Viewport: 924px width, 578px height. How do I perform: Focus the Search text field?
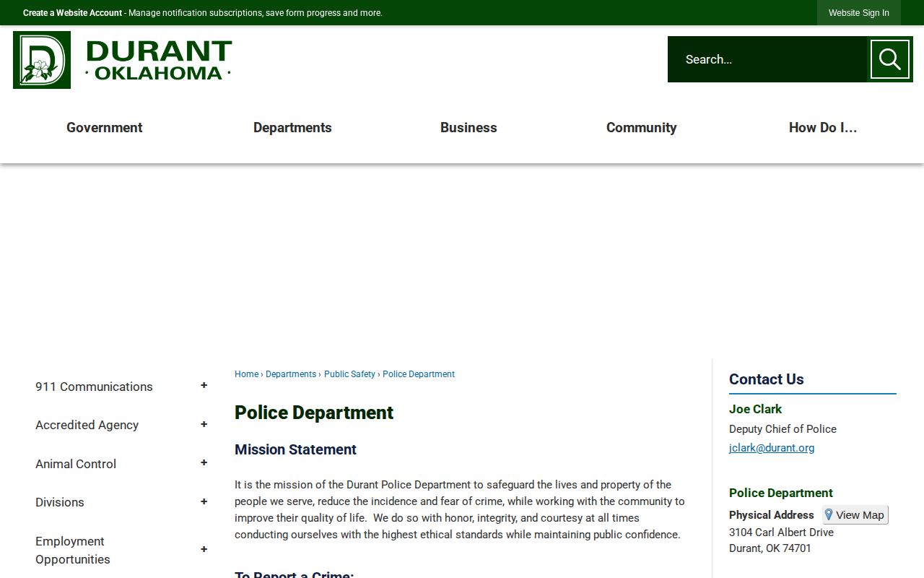coord(767,59)
